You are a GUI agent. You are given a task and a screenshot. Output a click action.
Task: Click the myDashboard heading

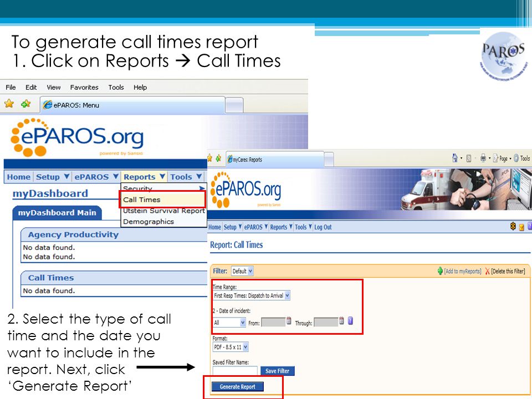[x=50, y=193]
